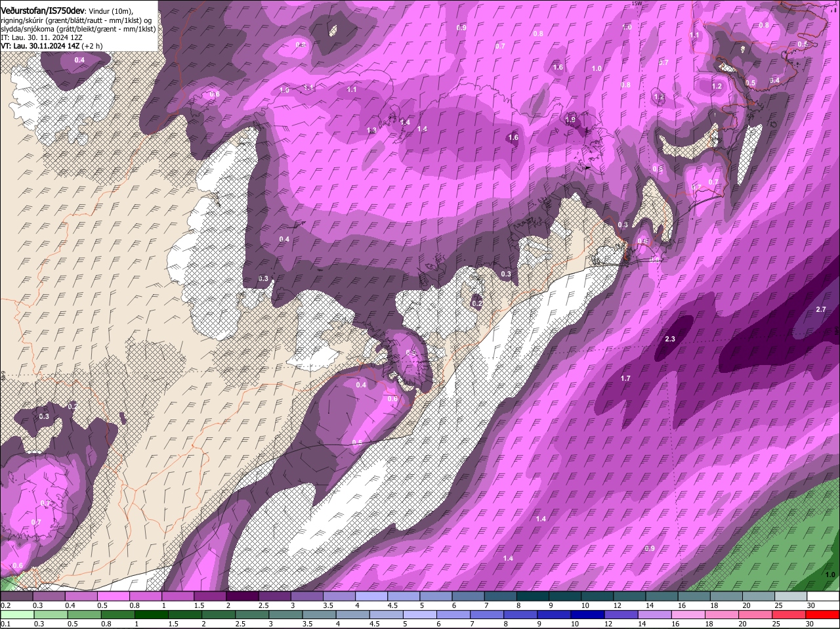840x629 pixels.
Task: Select dark blue lower legend swatch labeled 10
Action: coord(588,615)
